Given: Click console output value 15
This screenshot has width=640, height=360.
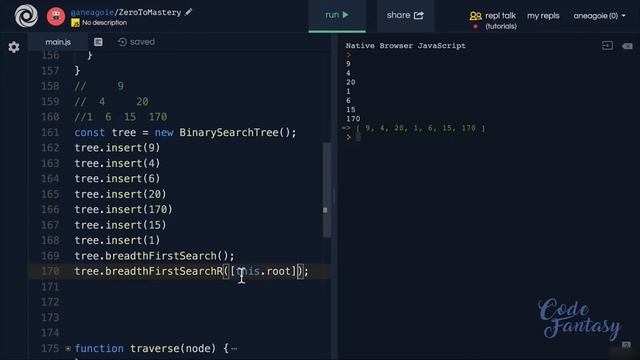Looking at the screenshot, I should point(351,110).
